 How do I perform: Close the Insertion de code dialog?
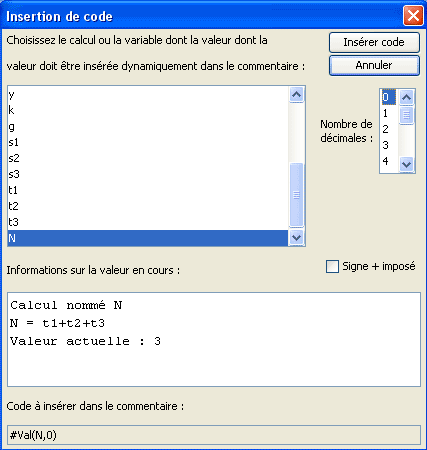pos(413,16)
